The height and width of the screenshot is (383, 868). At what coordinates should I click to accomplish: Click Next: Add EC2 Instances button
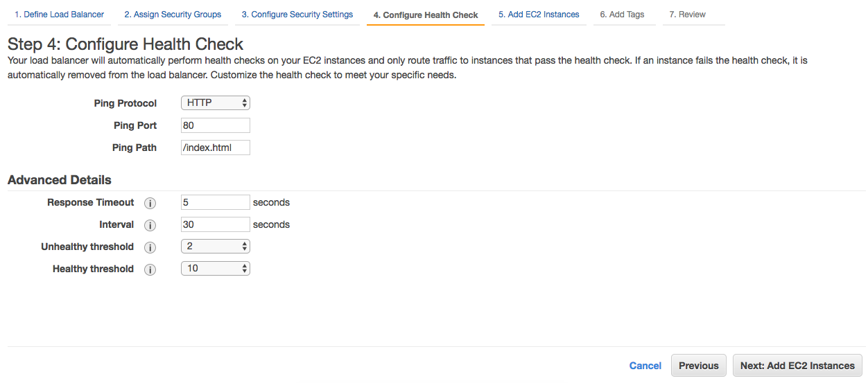[x=797, y=366]
